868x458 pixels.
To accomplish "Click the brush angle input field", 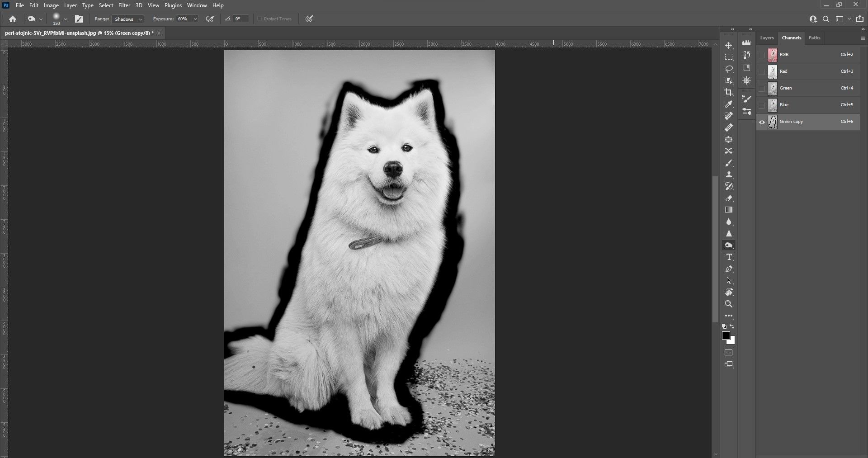I will pos(241,19).
